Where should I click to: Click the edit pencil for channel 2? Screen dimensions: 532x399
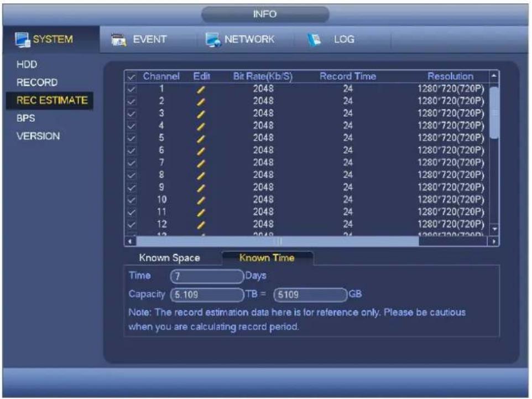(x=201, y=102)
